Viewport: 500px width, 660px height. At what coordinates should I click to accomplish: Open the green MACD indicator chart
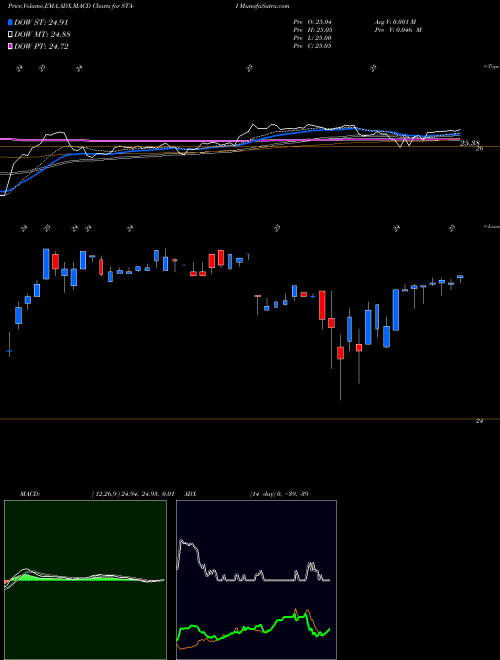point(85,580)
